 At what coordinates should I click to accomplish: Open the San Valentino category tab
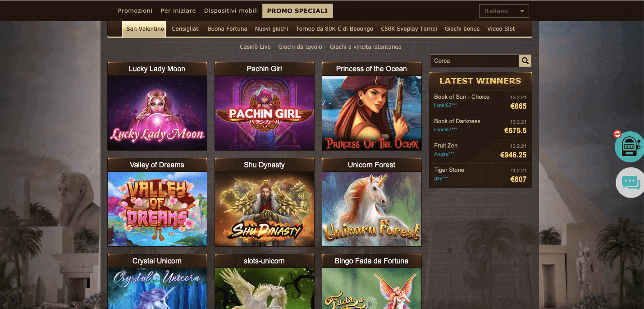(144, 28)
